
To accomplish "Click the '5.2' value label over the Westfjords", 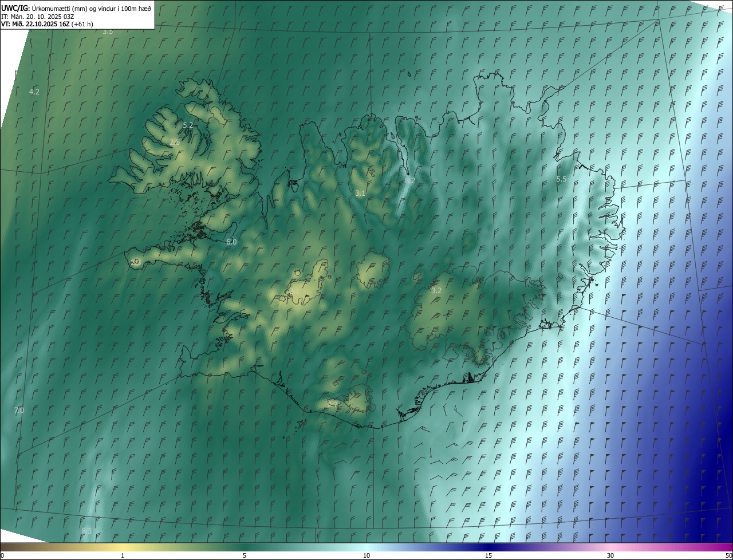I will [188, 125].
